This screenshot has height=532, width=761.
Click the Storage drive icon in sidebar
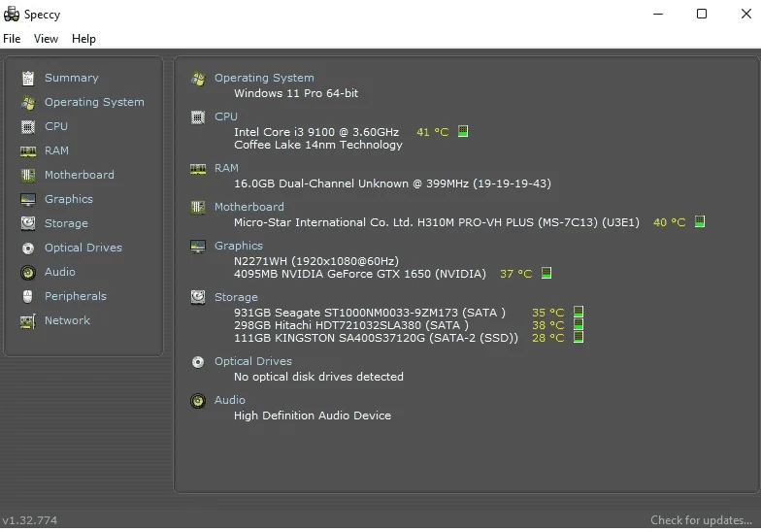[28, 223]
